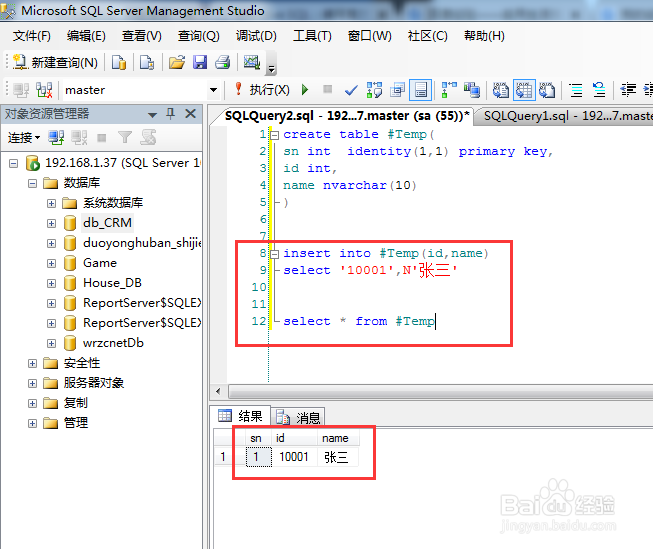Viewport: 653px width, 549px height.
Task: Open the 帮助(H) menu
Action: pos(484,36)
